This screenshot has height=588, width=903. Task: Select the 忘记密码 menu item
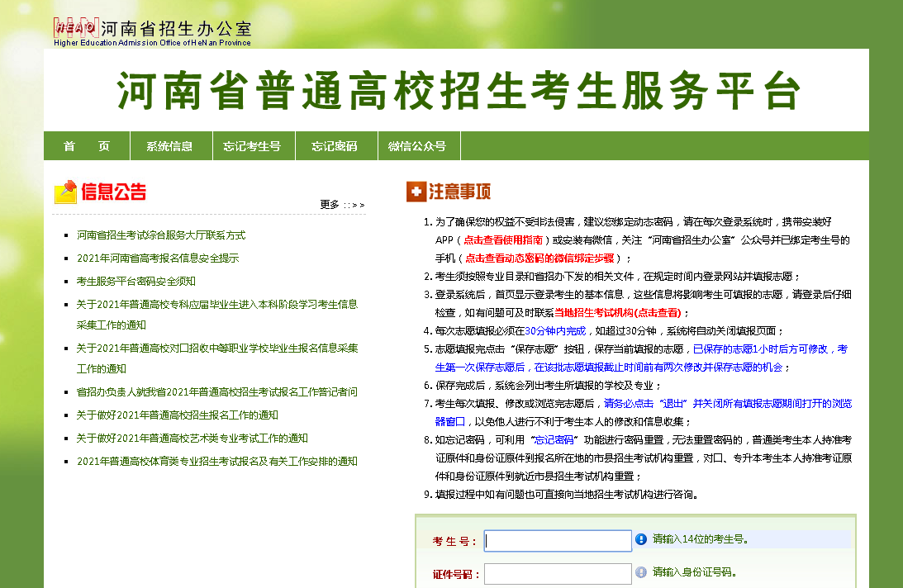coord(335,146)
